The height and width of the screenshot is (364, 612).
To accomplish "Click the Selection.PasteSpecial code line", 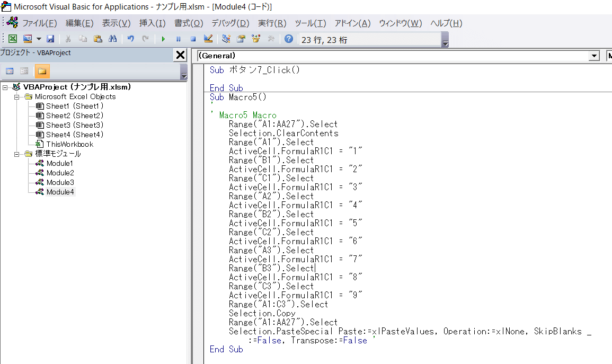I will click(x=410, y=332).
